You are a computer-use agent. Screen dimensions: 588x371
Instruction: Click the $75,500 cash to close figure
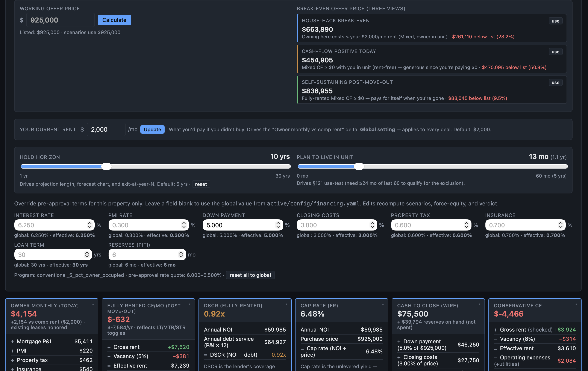(x=412, y=314)
